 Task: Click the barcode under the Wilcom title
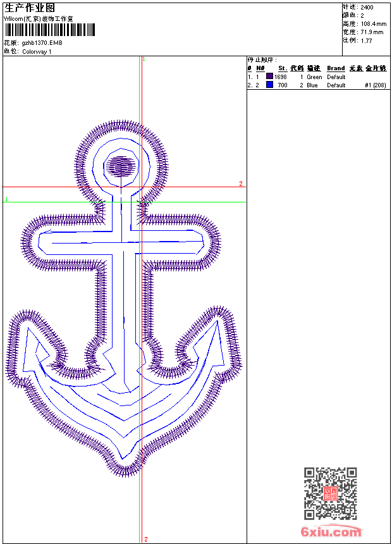point(49,30)
